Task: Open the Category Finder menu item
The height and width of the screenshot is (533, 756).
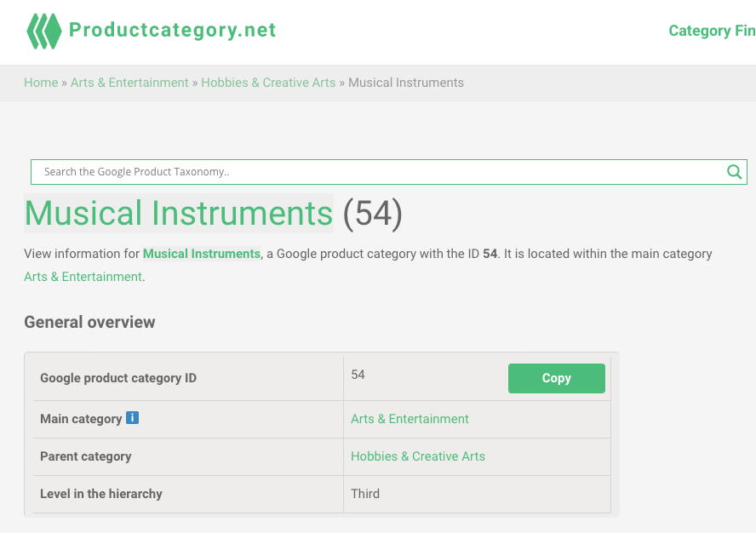Action: [x=712, y=31]
